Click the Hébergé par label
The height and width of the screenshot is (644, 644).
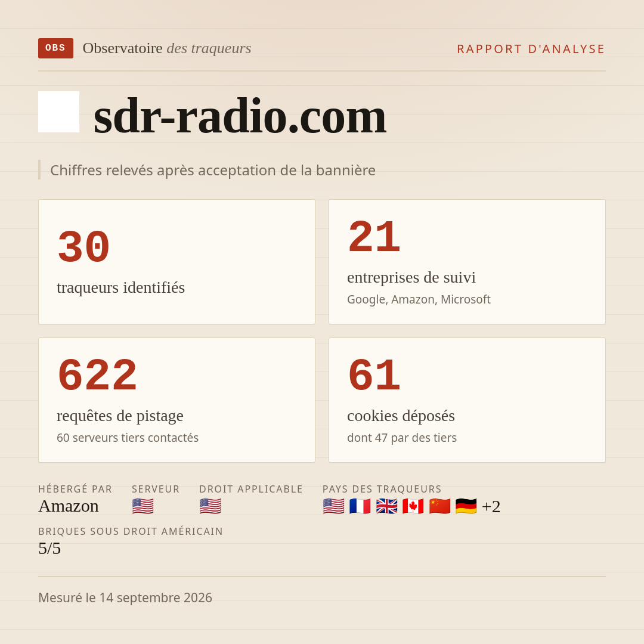pyautogui.click(x=75, y=489)
